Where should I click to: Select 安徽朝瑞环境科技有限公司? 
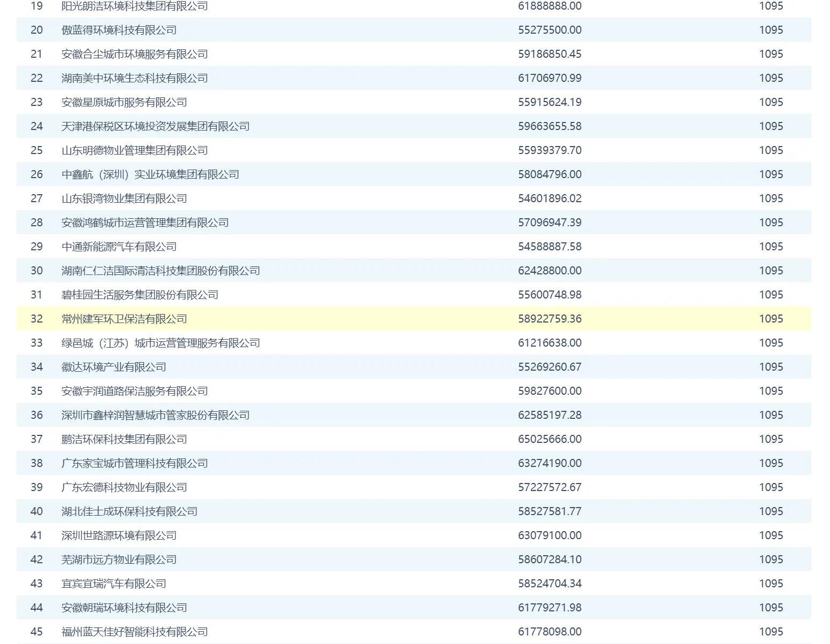tap(124, 608)
